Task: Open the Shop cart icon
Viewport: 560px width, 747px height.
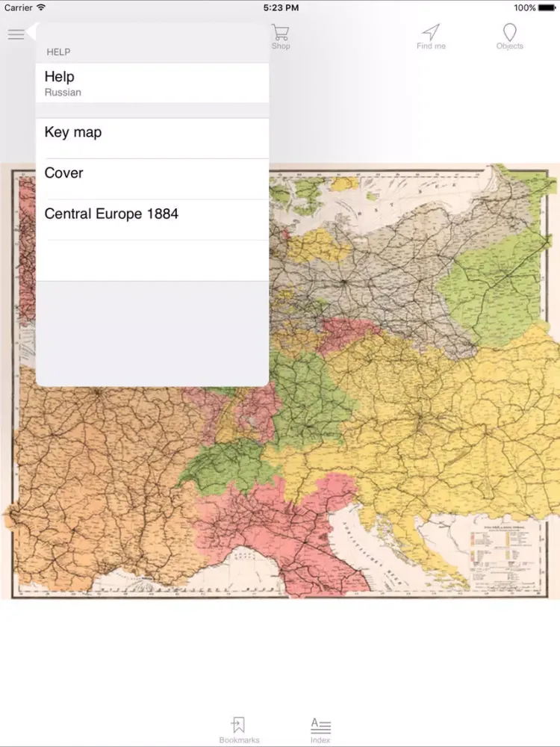Action: (281, 37)
